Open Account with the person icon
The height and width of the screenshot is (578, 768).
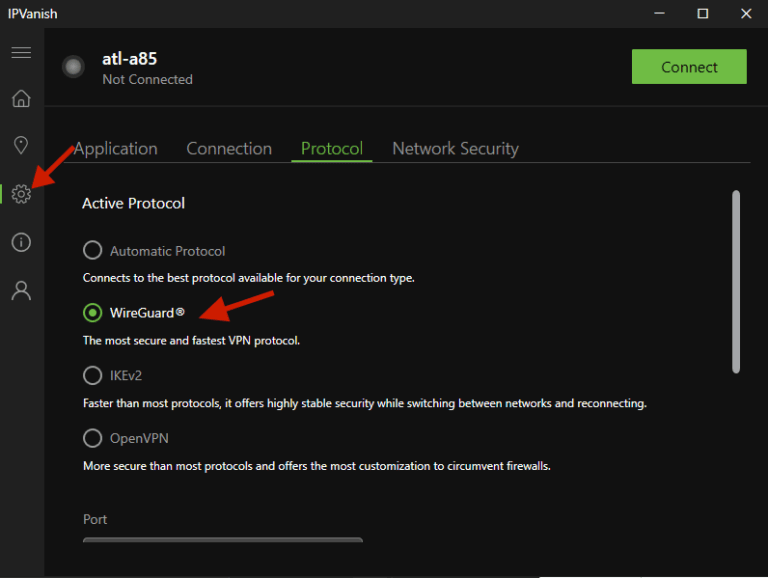[x=21, y=291]
